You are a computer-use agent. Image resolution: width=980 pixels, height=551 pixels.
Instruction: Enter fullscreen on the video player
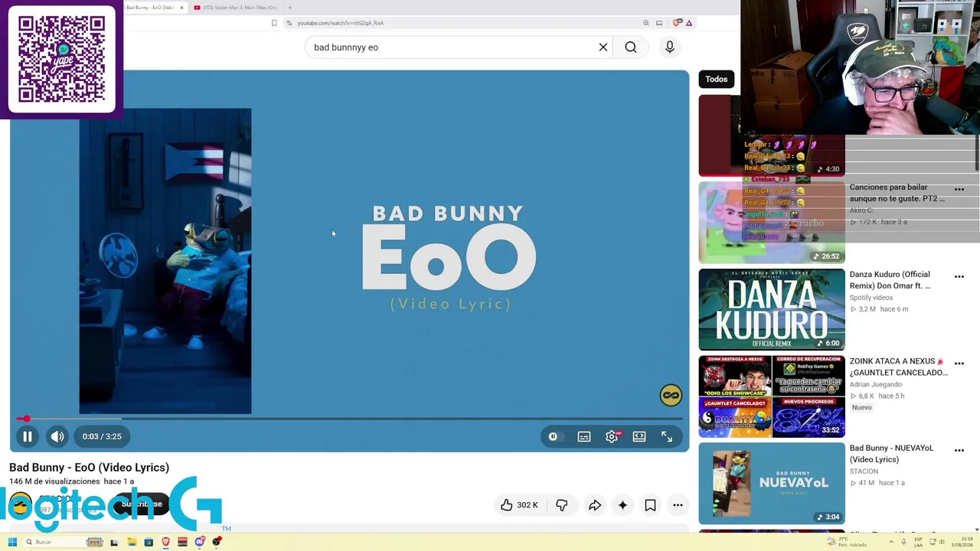click(667, 436)
